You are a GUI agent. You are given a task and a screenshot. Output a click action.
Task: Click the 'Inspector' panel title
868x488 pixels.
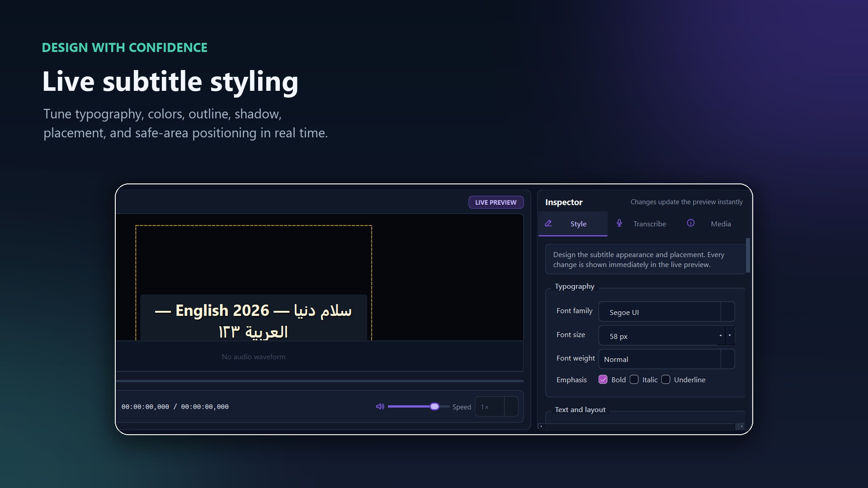(564, 202)
